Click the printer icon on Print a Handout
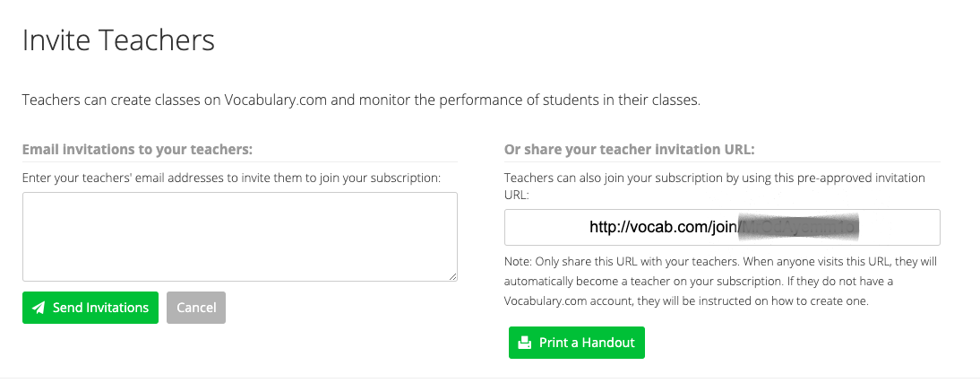This screenshot has height=383, width=980. [524, 343]
